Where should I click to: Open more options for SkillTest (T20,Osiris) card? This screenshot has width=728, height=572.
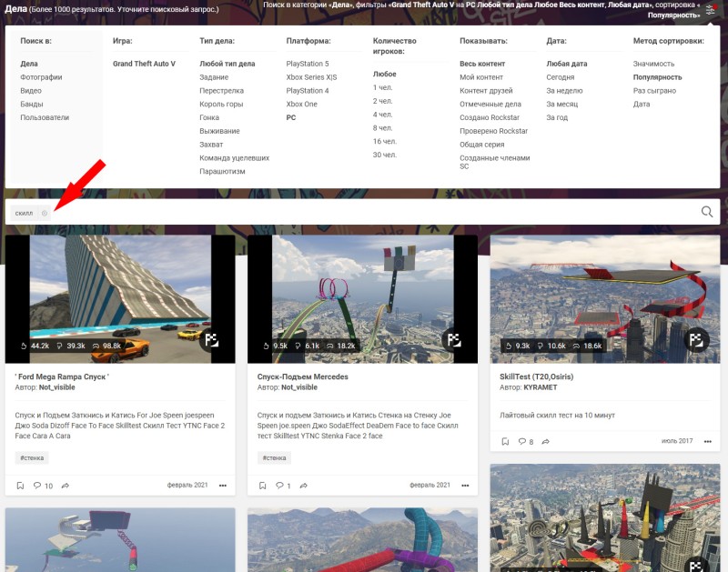(x=708, y=442)
